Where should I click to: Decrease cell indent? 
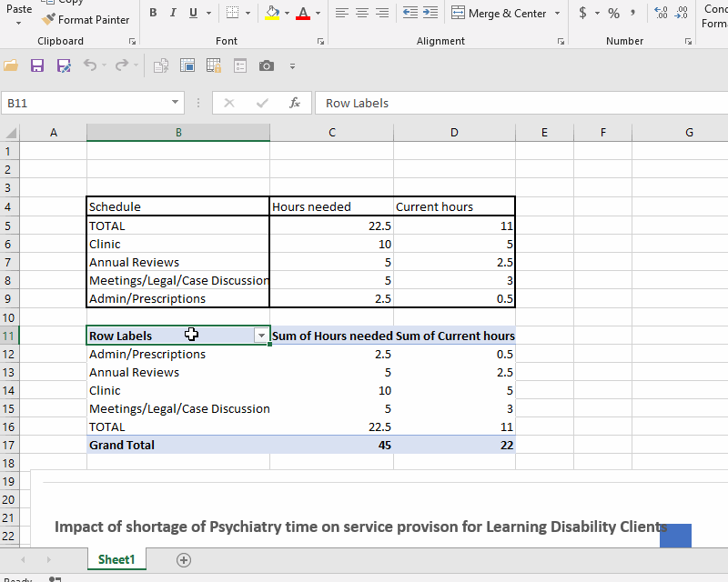point(410,13)
